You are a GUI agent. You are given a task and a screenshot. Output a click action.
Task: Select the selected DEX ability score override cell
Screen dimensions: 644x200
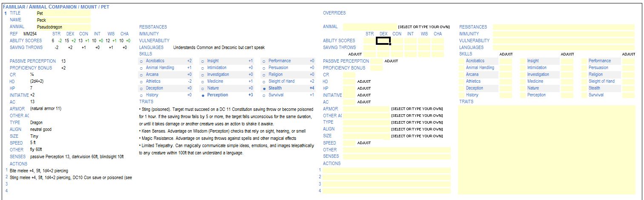click(x=383, y=41)
